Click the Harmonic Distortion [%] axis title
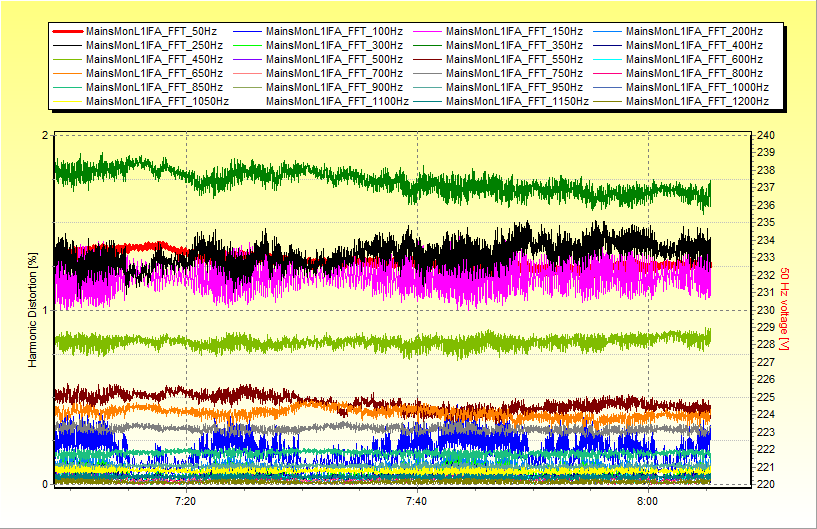Screen dimensions: 817x529 (33, 309)
